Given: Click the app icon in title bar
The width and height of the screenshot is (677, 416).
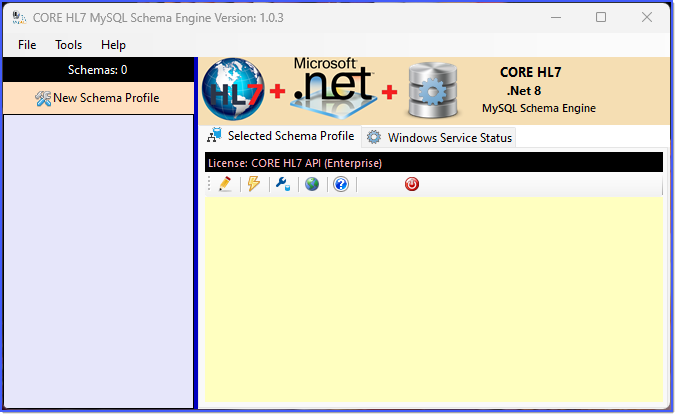Looking at the screenshot, I should click(19, 18).
